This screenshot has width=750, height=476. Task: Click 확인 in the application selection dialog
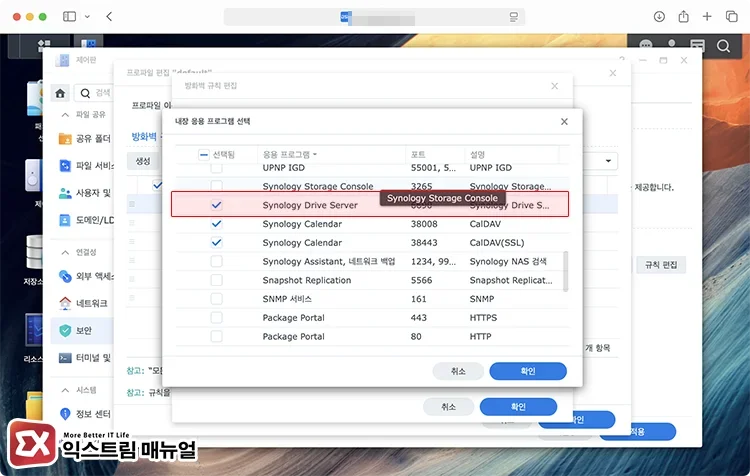click(x=528, y=371)
